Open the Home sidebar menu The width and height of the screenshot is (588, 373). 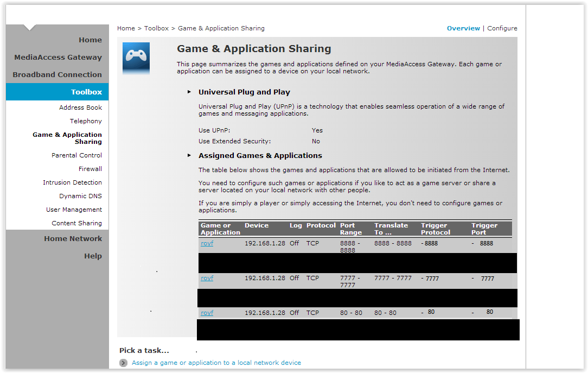(90, 40)
